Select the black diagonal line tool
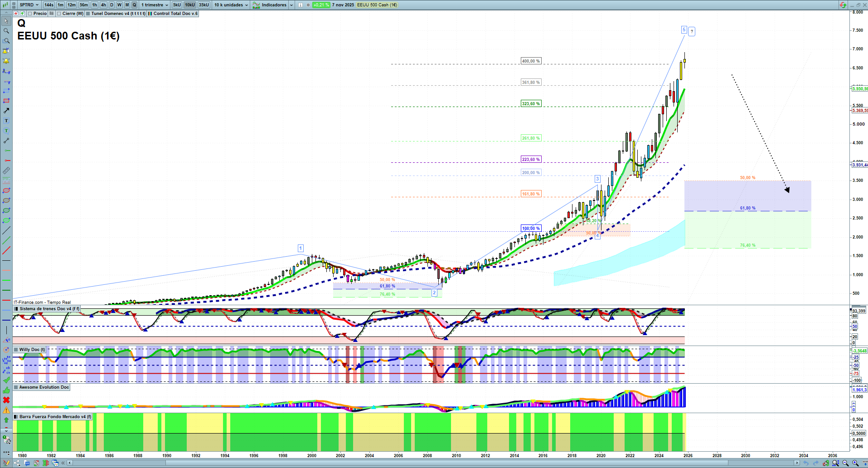Viewport: 868px width, 468px height. (6, 230)
